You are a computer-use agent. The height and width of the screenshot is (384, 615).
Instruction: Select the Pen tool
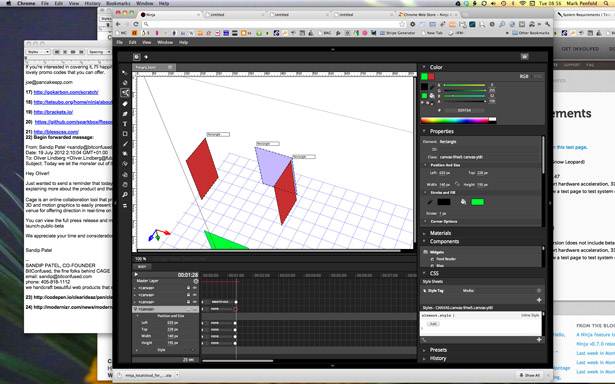pos(125,114)
